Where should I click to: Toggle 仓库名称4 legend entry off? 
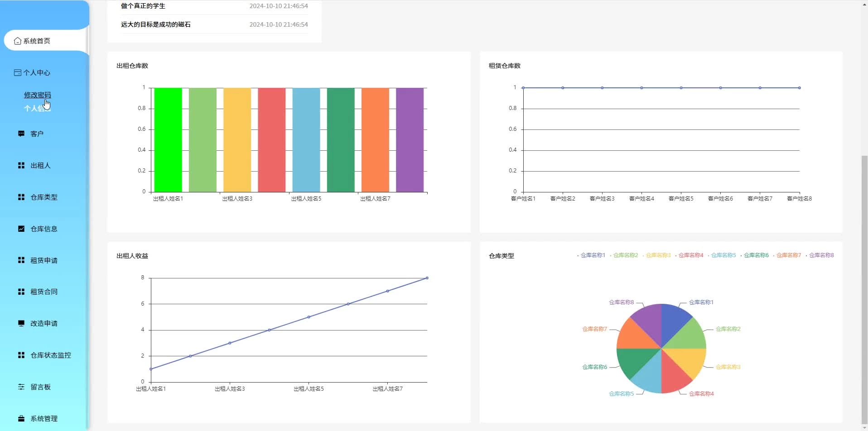pyautogui.click(x=690, y=255)
